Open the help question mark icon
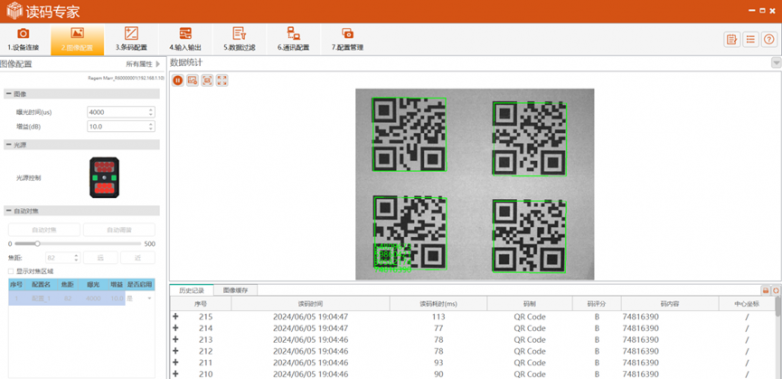782x379 pixels. 769,39
